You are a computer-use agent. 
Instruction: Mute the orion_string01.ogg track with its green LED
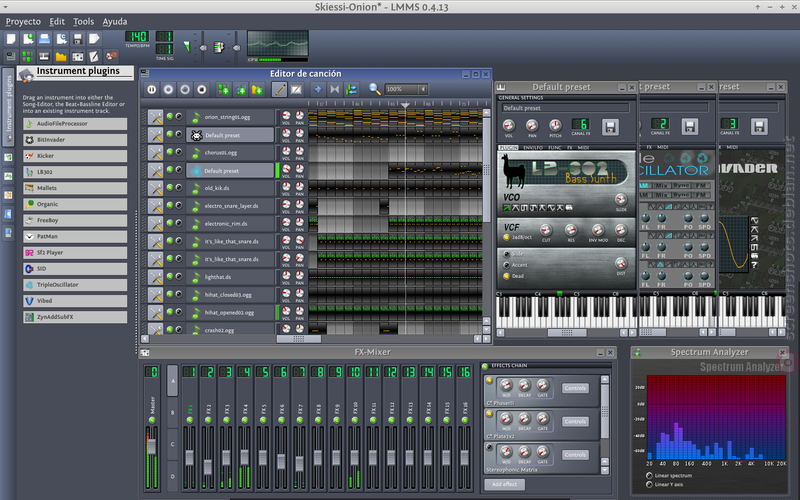170,116
